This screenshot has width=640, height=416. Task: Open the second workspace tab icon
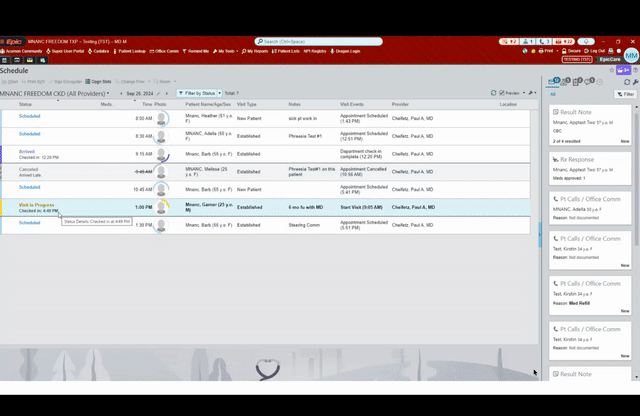point(17,60)
